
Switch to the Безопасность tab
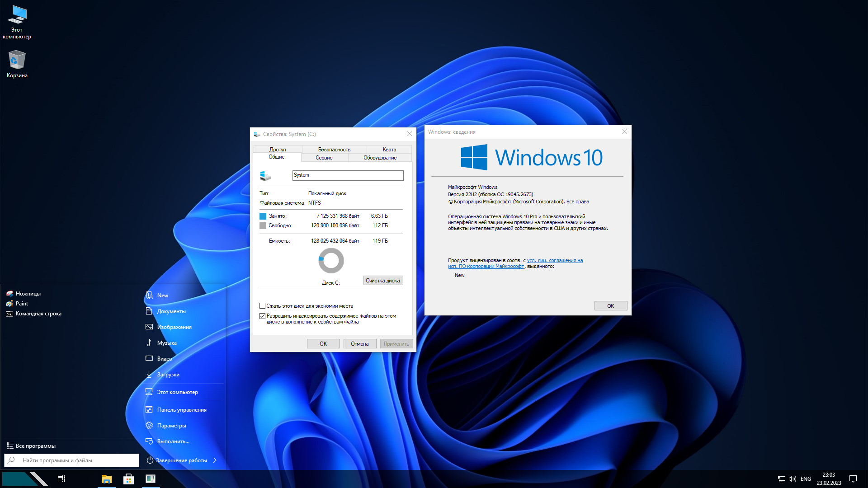pos(334,150)
